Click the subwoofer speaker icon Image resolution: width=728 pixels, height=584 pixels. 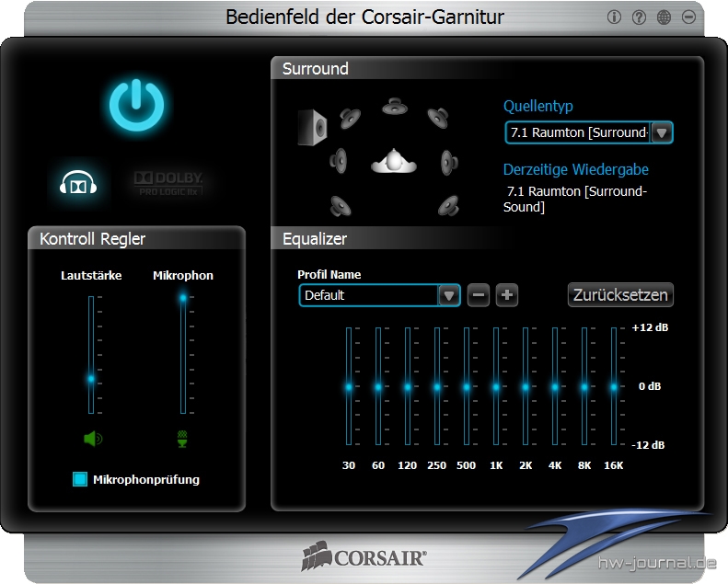pyautogui.click(x=312, y=127)
